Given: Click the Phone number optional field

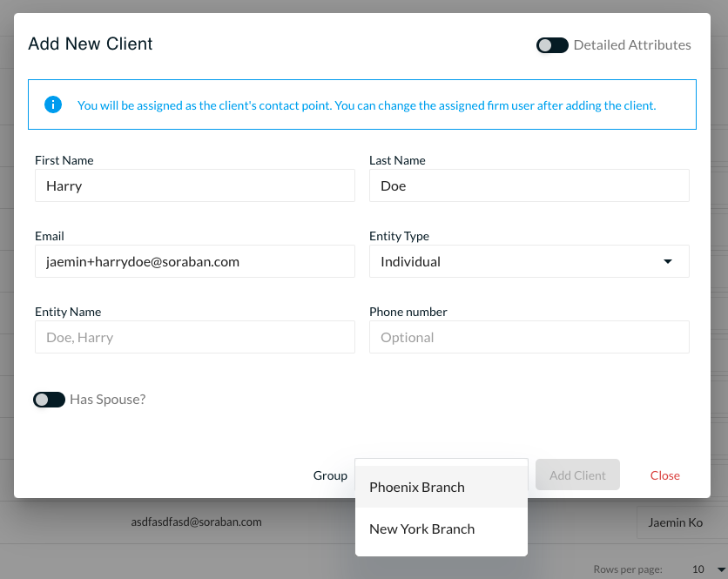Looking at the screenshot, I should (529, 337).
